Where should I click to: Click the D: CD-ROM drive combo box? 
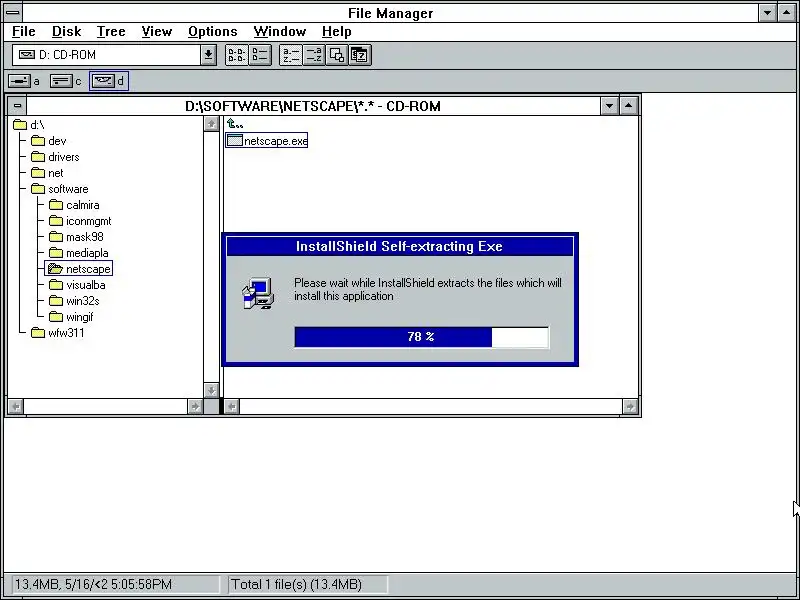[114, 55]
